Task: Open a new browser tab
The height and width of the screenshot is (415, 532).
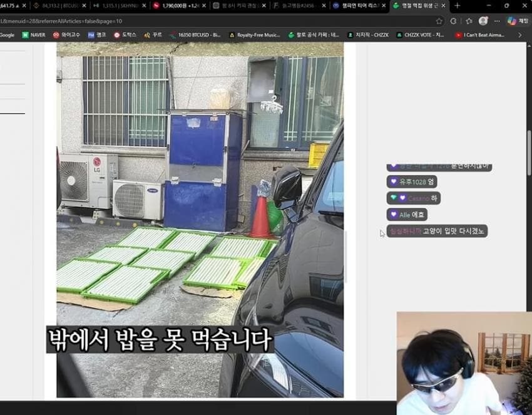Action: click(457, 6)
